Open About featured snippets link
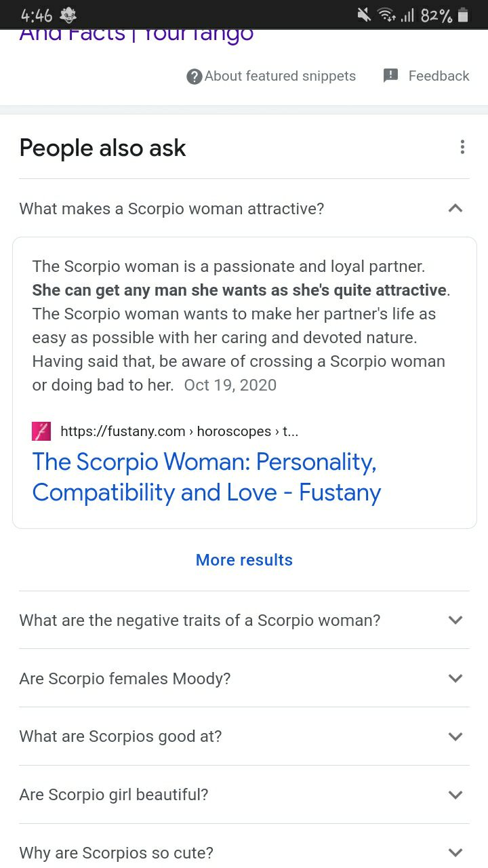The image size is (488, 868). [x=280, y=76]
